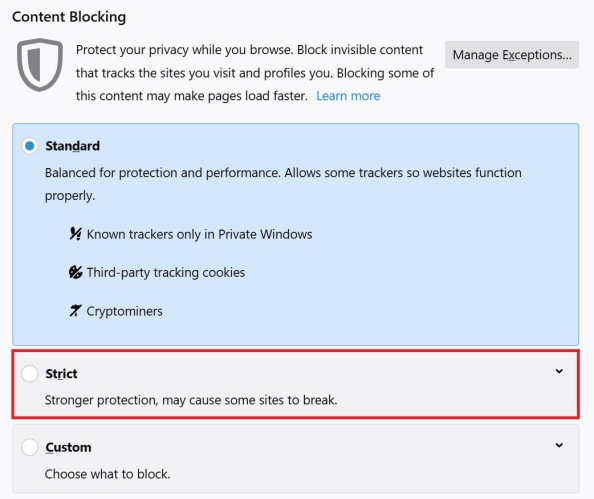The image size is (594, 499).
Task: Click the Strict option label
Action: pos(61,374)
